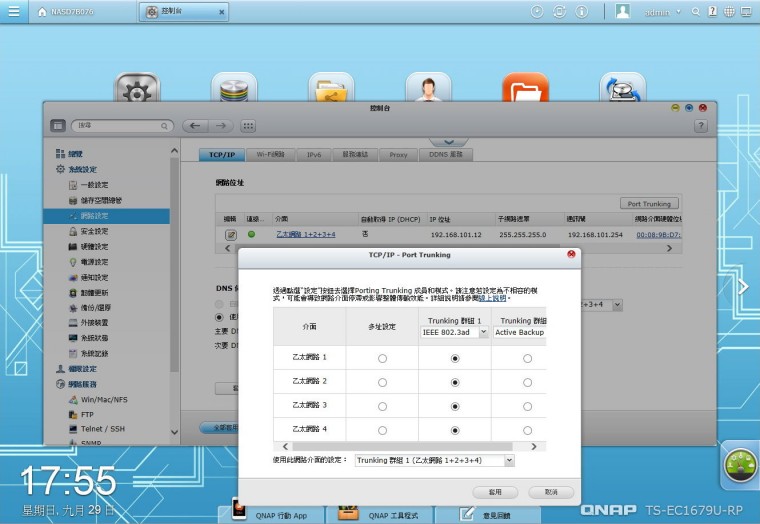Switch to the IPv6 tab
The width and height of the screenshot is (760, 524).
(x=314, y=155)
